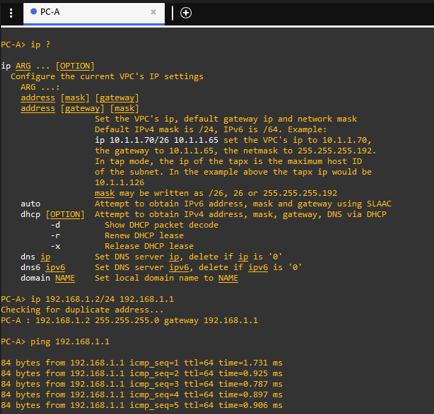
Task: Click the 'address [gateway] [mask]' line
Action: (x=79, y=108)
